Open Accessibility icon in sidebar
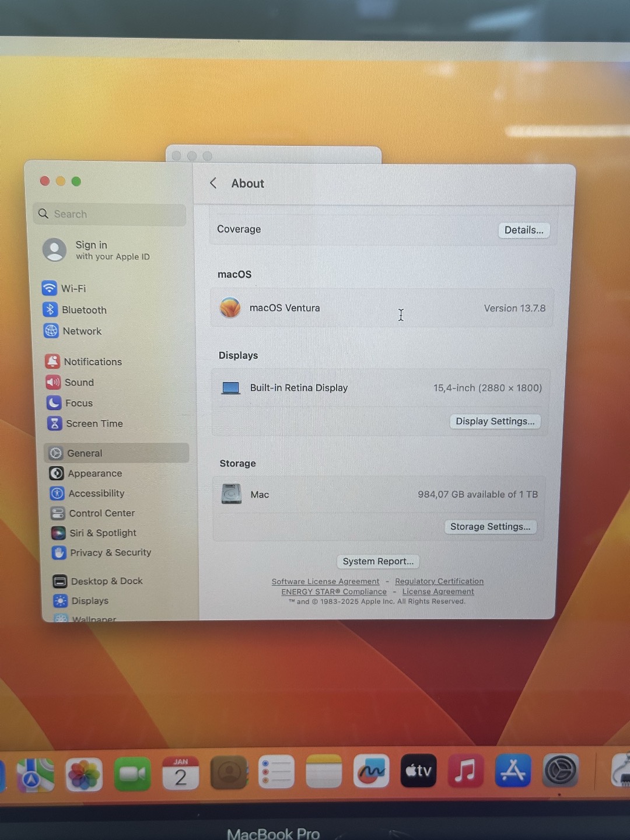The width and height of the screenshot is (630, 840). [57, 494]
